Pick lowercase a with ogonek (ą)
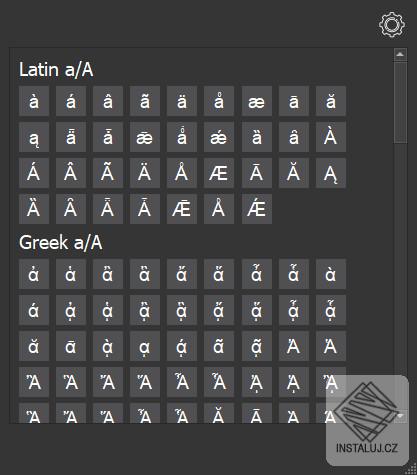The image size is (417, 475). (34, 137)
